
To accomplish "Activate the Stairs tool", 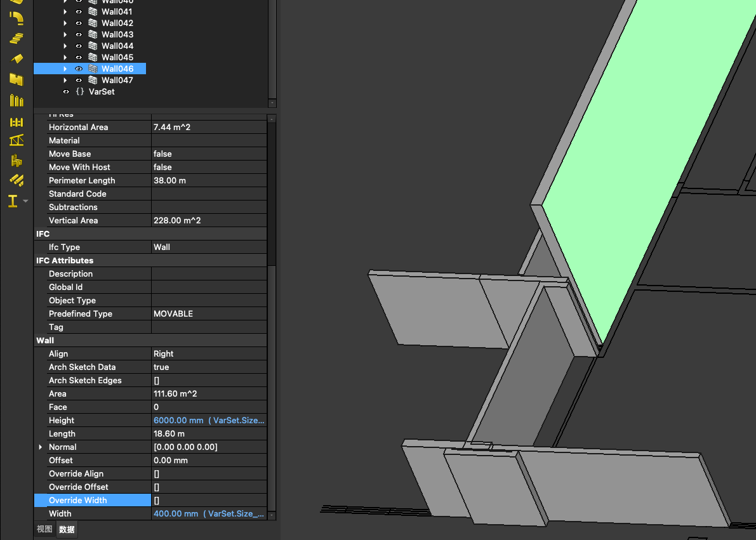I will pos(17,39).
